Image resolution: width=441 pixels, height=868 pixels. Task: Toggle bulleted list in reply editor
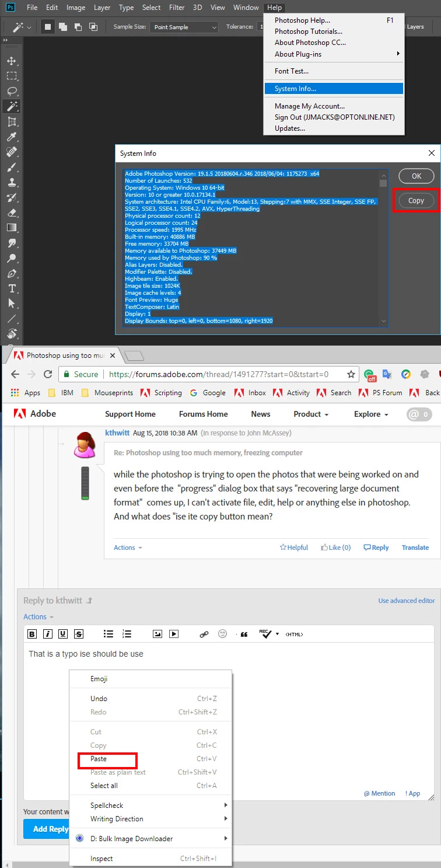click(x=108, y=634)
